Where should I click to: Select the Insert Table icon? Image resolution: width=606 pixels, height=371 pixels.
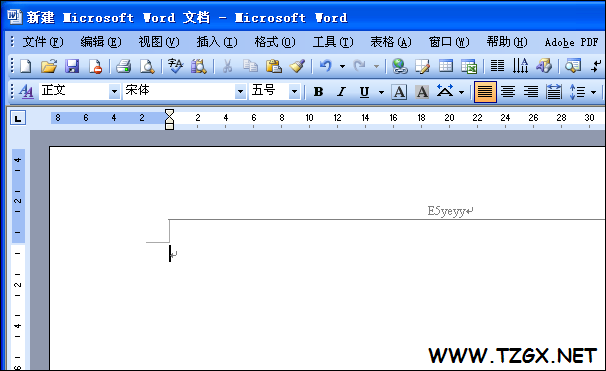446,66
